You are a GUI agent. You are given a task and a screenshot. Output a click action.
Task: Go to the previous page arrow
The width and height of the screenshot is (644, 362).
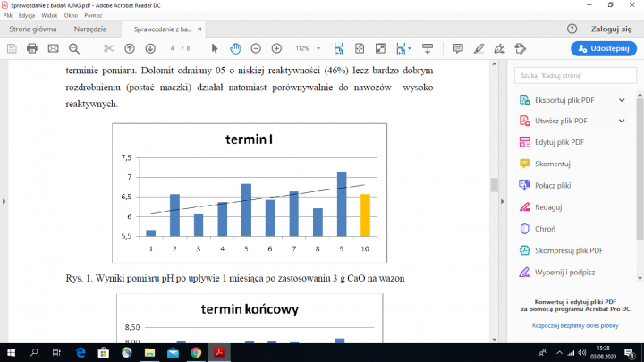pyautogui.click(x=130, y=47)
